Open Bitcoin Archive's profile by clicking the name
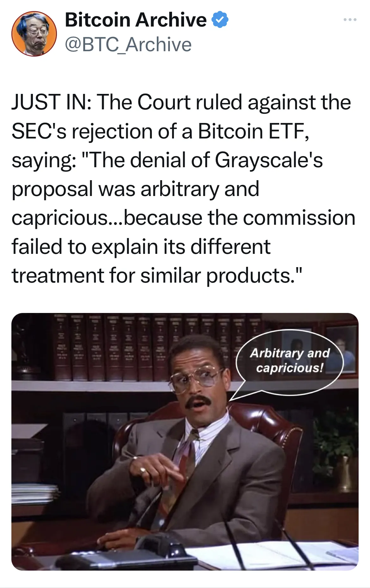Viewport: 370px width, 588px height. click(137, 20)
